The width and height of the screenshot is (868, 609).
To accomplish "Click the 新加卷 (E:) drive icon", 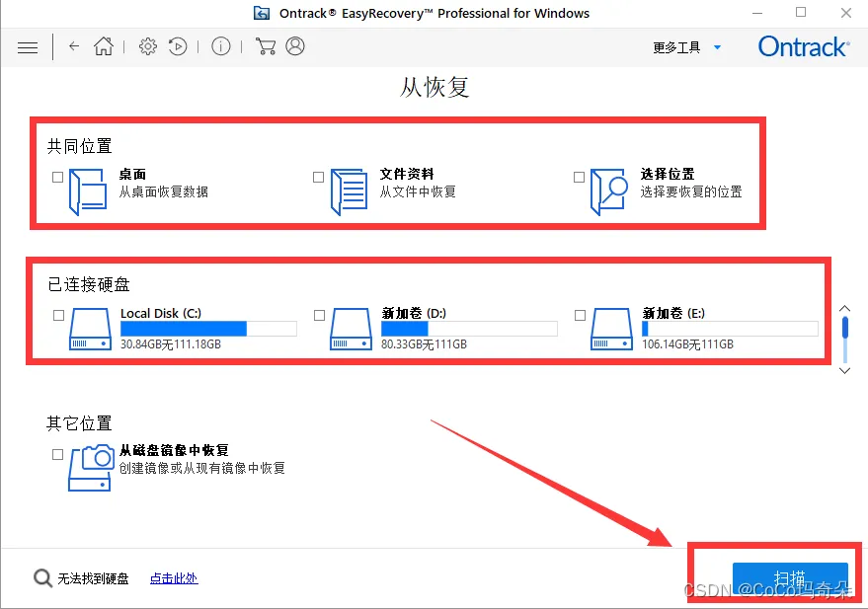I will tap(611, 329).
